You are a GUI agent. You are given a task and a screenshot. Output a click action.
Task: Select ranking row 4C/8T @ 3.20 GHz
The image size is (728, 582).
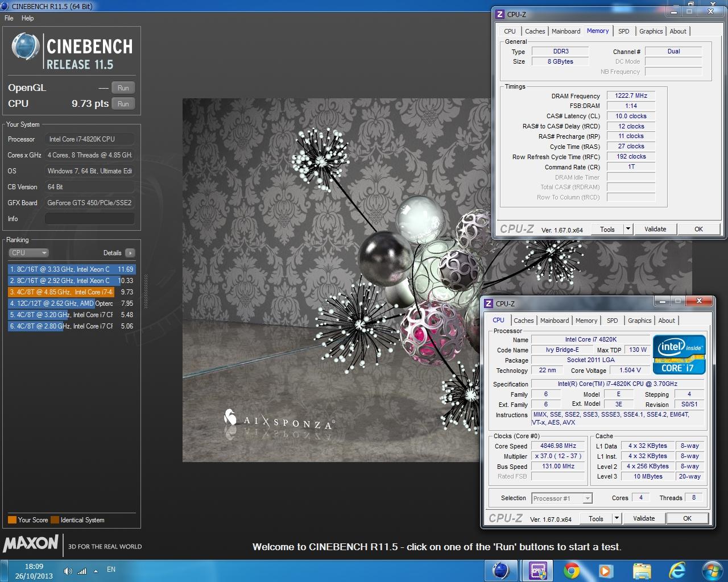pyautogui.click(x=72, y=315)
